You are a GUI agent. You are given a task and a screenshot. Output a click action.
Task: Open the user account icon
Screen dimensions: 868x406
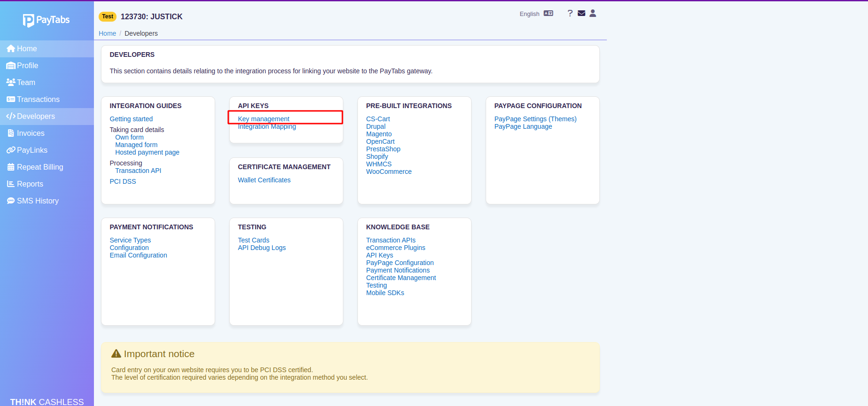click(593, 13)
